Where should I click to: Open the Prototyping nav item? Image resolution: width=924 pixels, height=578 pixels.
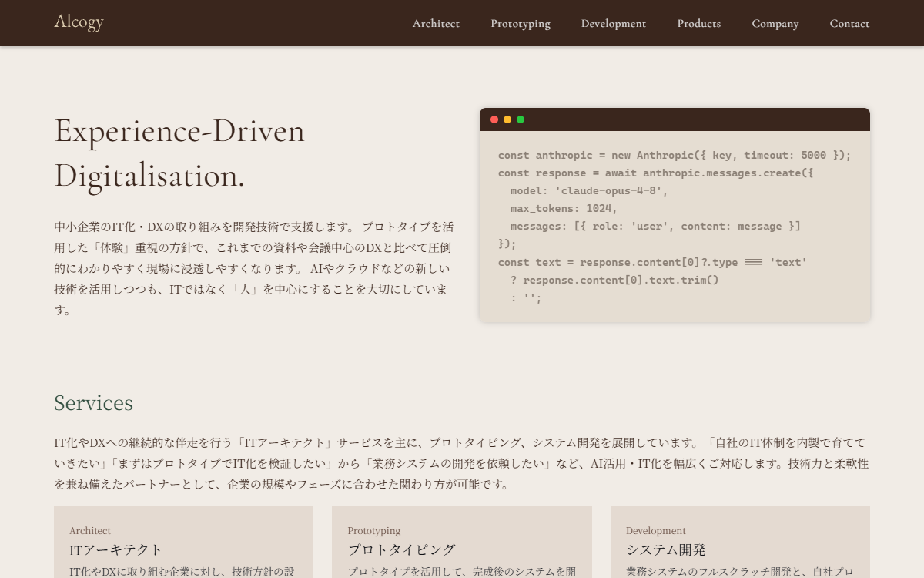521,23
